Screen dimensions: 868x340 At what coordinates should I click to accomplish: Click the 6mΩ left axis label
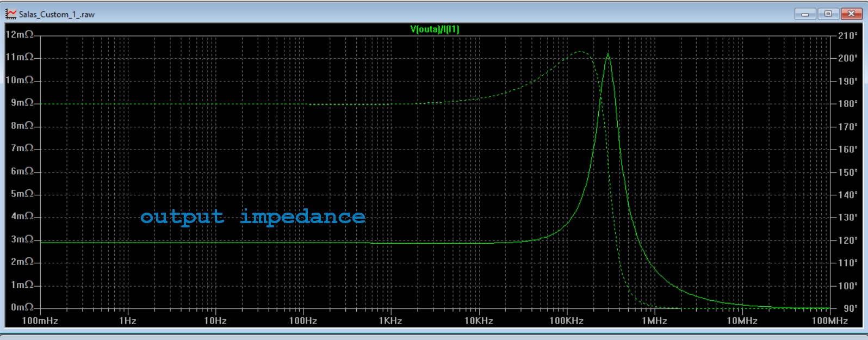[x=22, y=171]
